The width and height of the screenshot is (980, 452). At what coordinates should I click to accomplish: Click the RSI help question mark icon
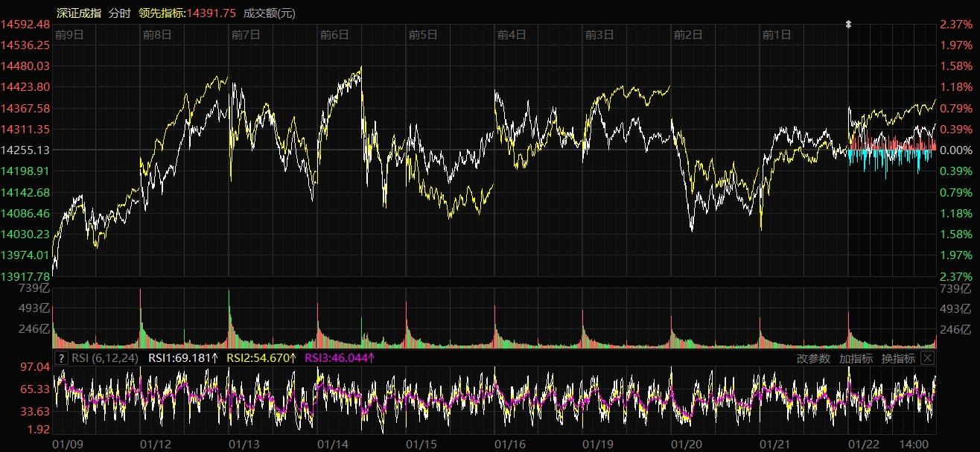(x=62, y=358)
